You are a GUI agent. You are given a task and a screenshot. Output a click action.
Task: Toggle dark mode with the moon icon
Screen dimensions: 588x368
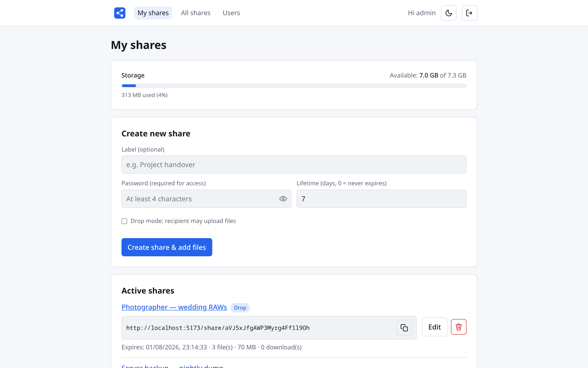(449, 13)
